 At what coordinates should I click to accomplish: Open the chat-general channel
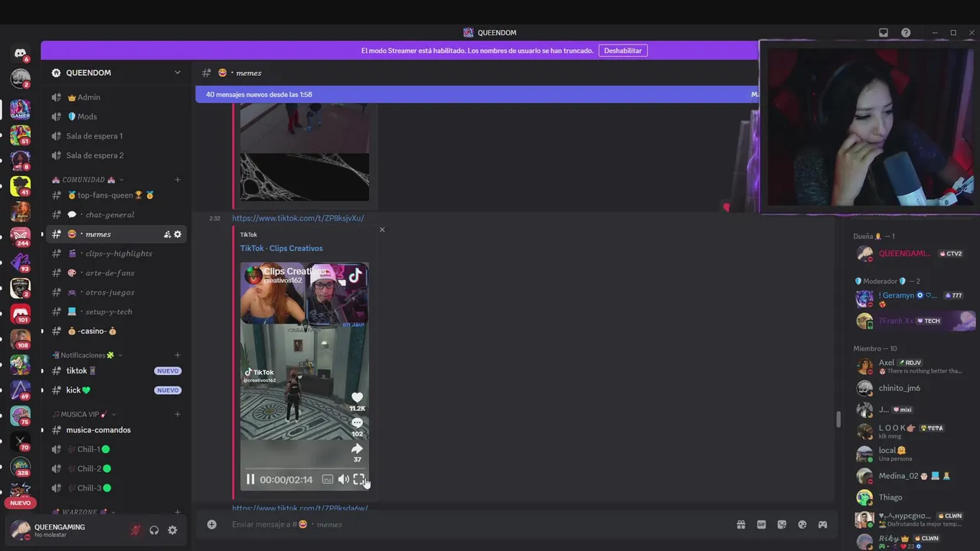116,214
